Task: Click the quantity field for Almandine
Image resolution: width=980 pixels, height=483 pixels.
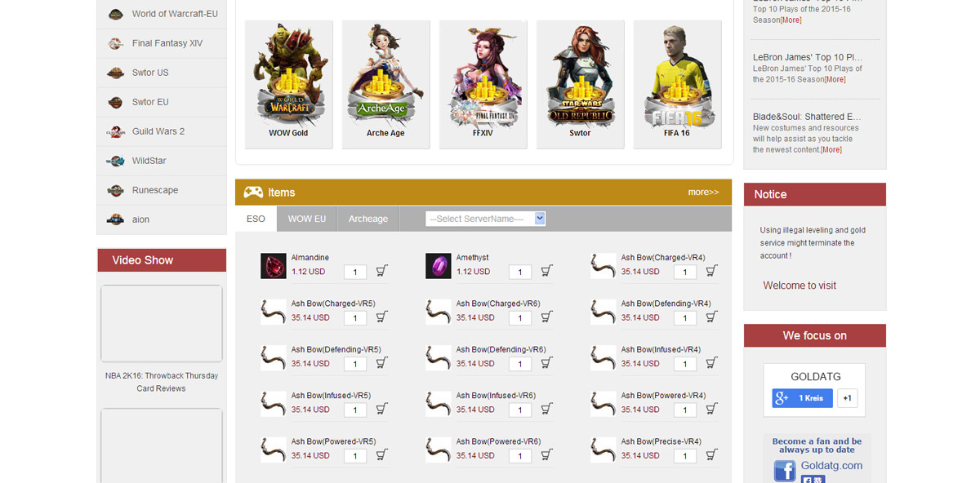Action: pos(355,272)
